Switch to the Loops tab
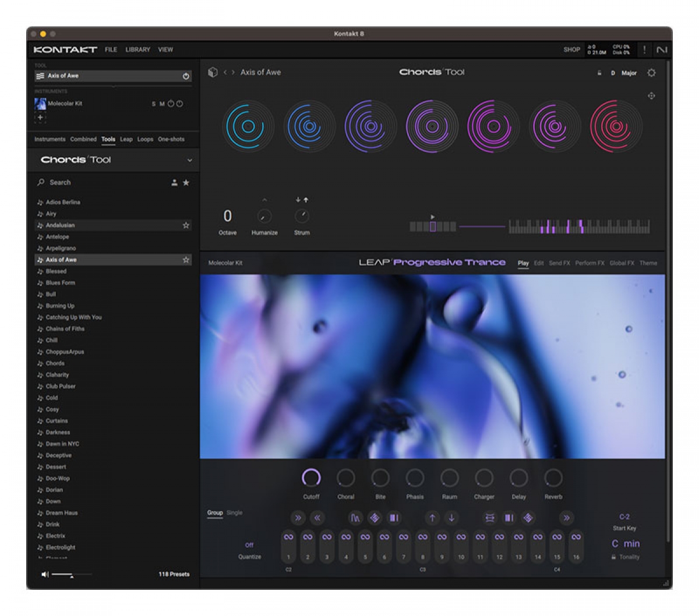 [x=145, y=139]
